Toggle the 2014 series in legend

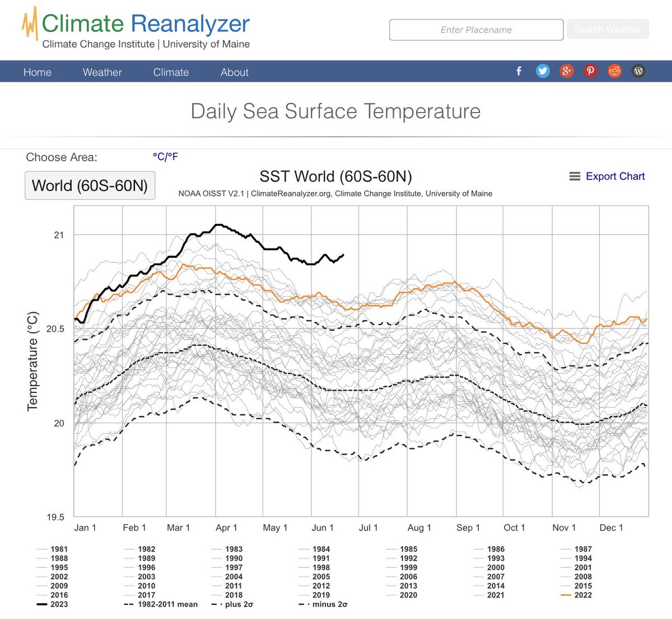[x=489, y=586]
